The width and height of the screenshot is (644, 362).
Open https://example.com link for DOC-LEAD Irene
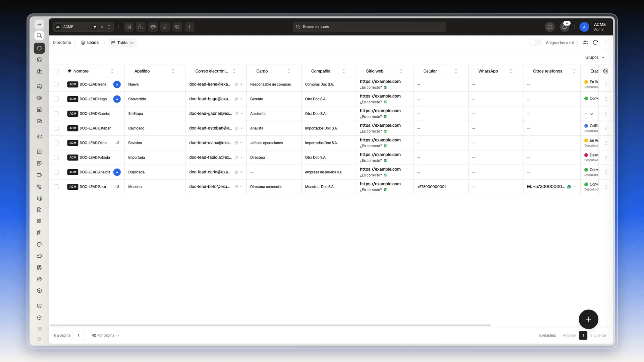tap(380, 81)
